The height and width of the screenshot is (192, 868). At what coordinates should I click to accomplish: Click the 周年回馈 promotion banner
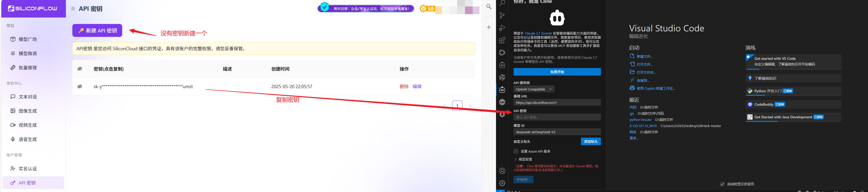click(x=366, y=9)
